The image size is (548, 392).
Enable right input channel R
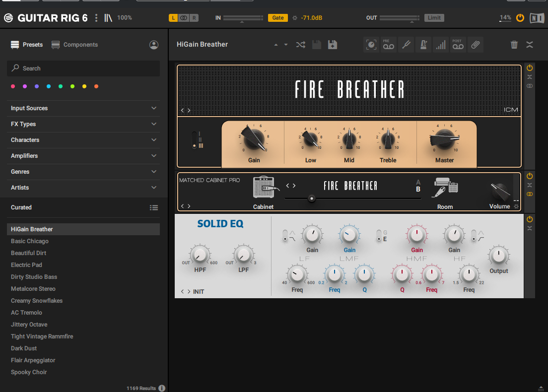[x=194, y=18]
